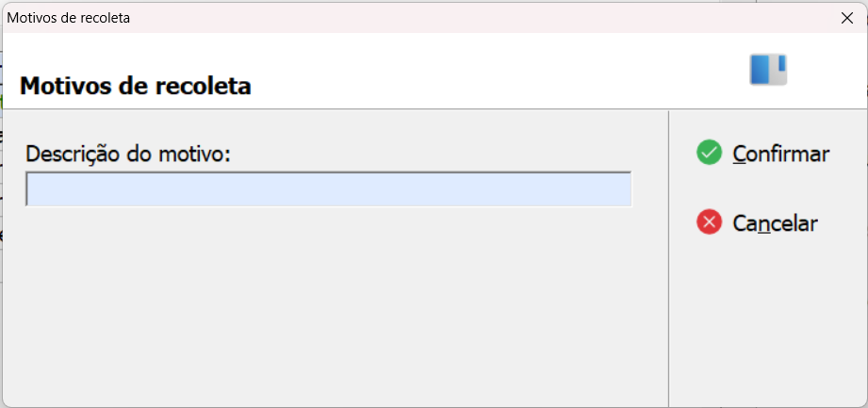Click the empty space below Cancelar button

[767, 321]
